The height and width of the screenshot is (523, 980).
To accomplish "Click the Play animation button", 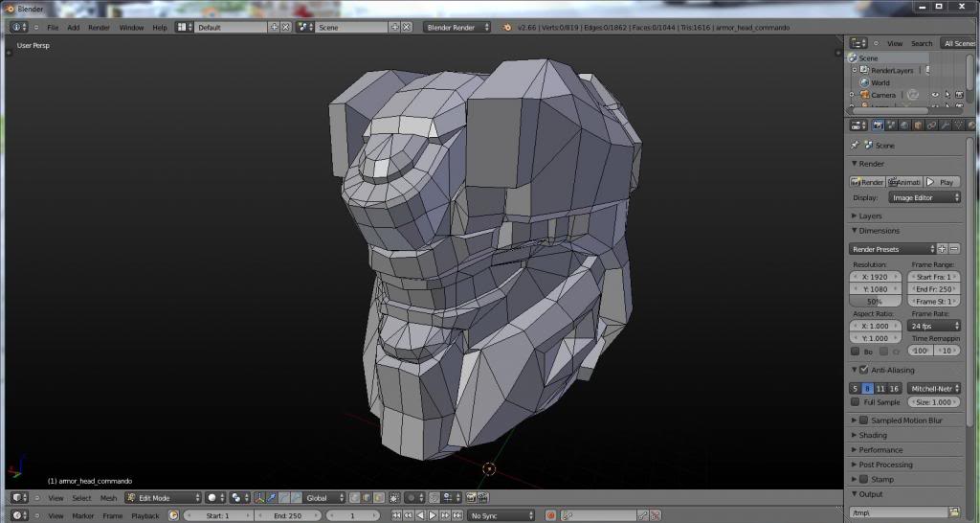I will pos(942,182).
